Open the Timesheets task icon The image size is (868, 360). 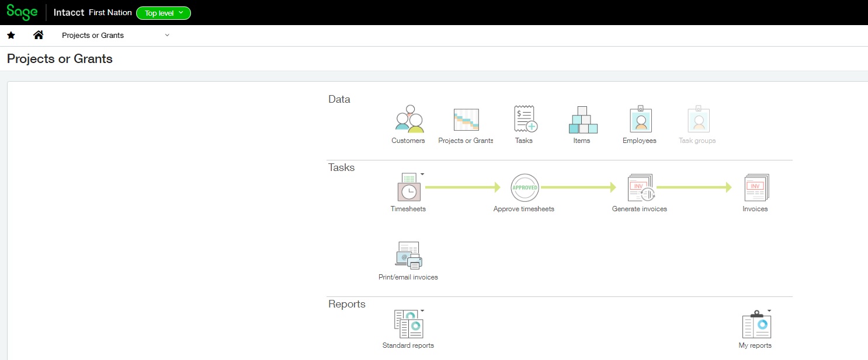[408, 188]
